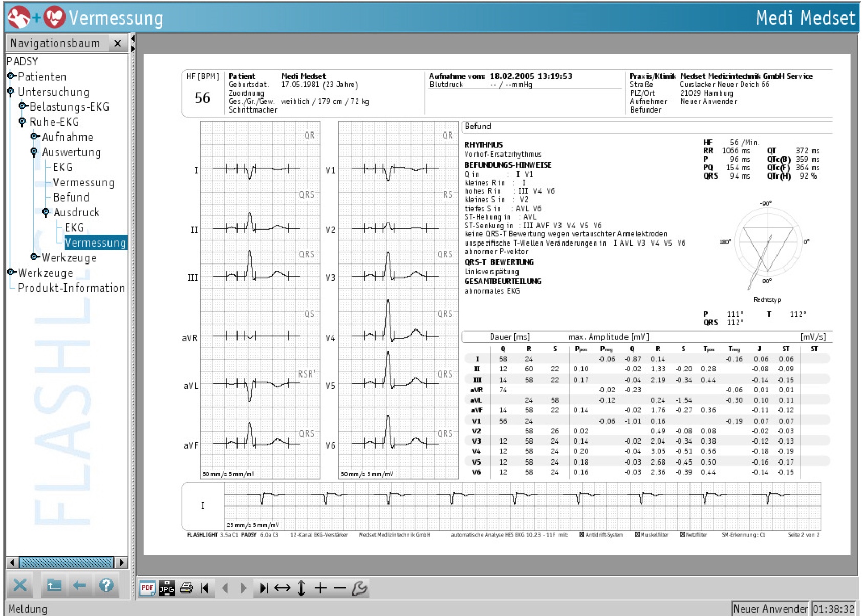The width and height of the screenshot is (863, 616).
Task: Click the blue X cancel button
Action: [20, 585]
